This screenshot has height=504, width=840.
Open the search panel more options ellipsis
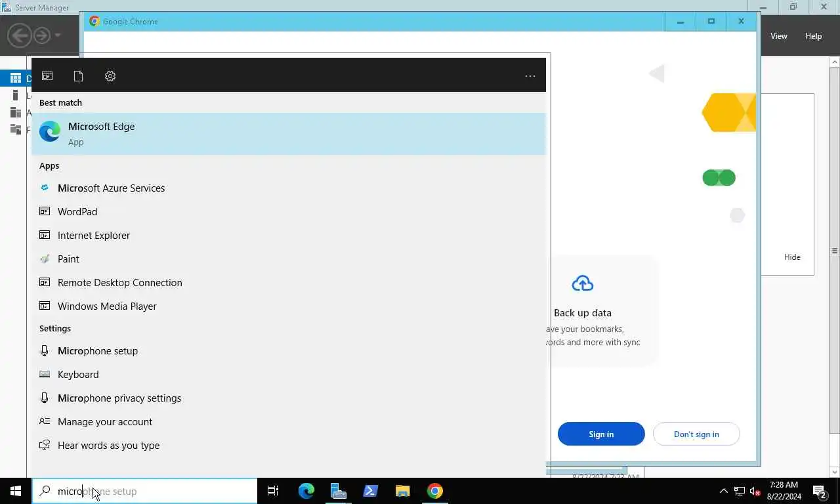(x=530, y=76)
